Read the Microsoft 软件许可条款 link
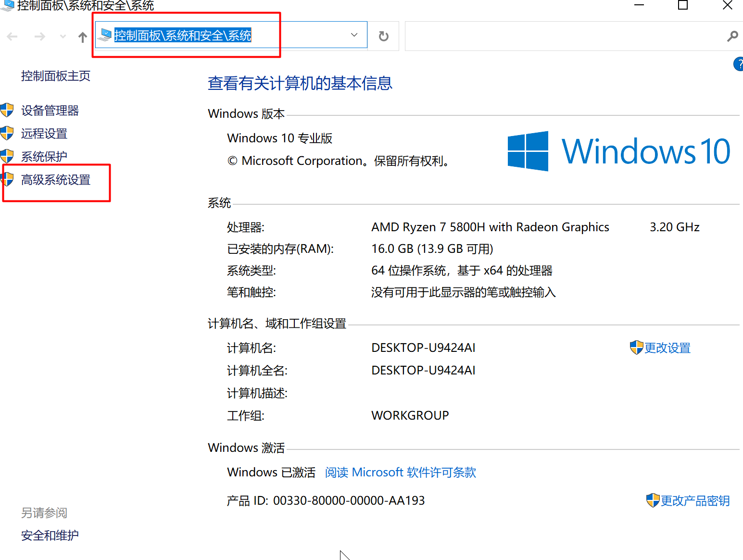The image size is (743, 560). [x=400, y=473]
